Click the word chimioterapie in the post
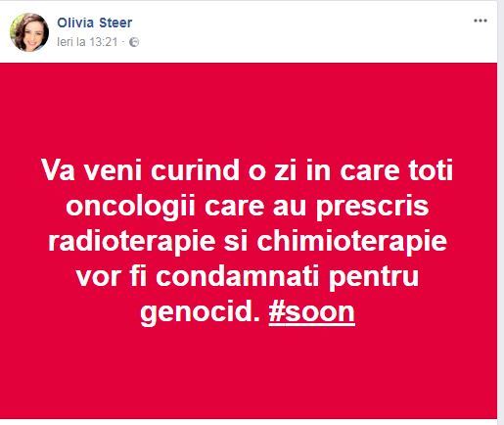Image resolution: width=504 pixels, height=425 pixels. pos(352,242)
